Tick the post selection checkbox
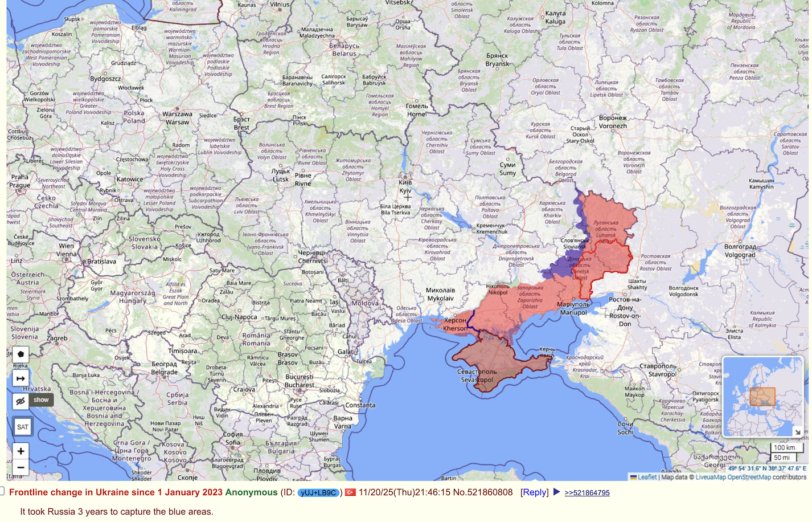 pos(2,491)
